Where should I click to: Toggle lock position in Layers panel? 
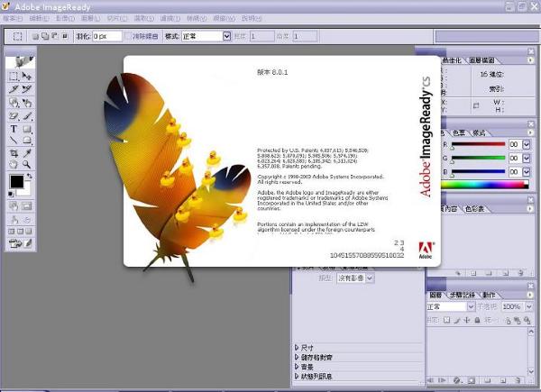pyautogui.click(x=467, y=320)
